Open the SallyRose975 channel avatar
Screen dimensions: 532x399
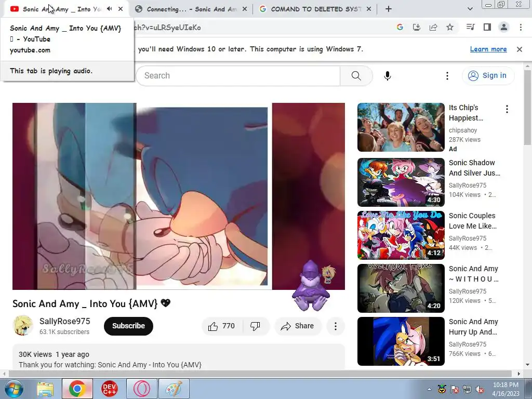tap(23, 326)
